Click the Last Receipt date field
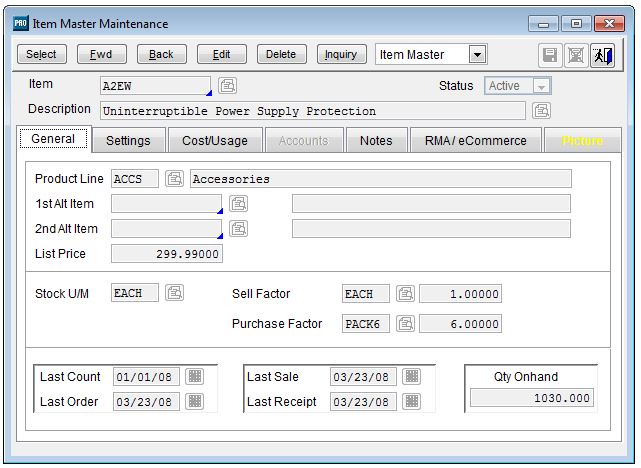 (x=363, y=402)
